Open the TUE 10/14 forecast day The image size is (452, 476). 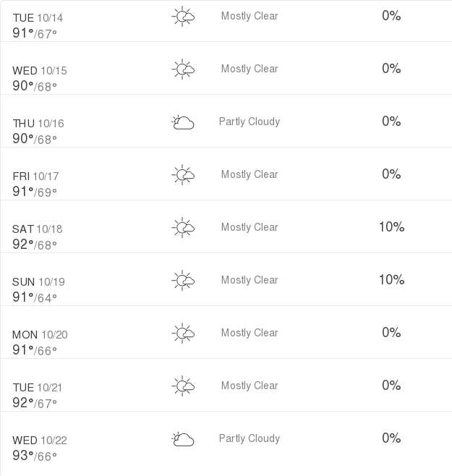click(x=38, y=18)
